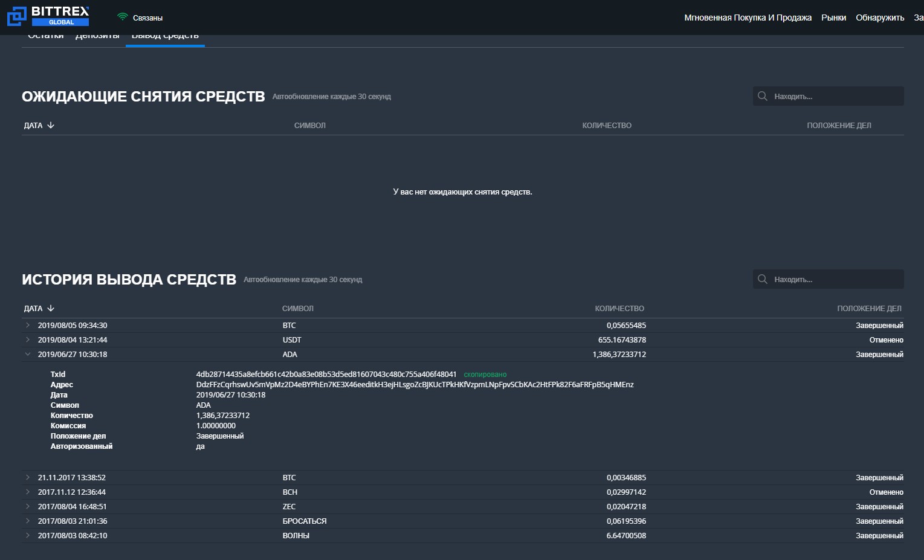Click the КОЛИЧЕСТВО header in history table

(619, 308)
